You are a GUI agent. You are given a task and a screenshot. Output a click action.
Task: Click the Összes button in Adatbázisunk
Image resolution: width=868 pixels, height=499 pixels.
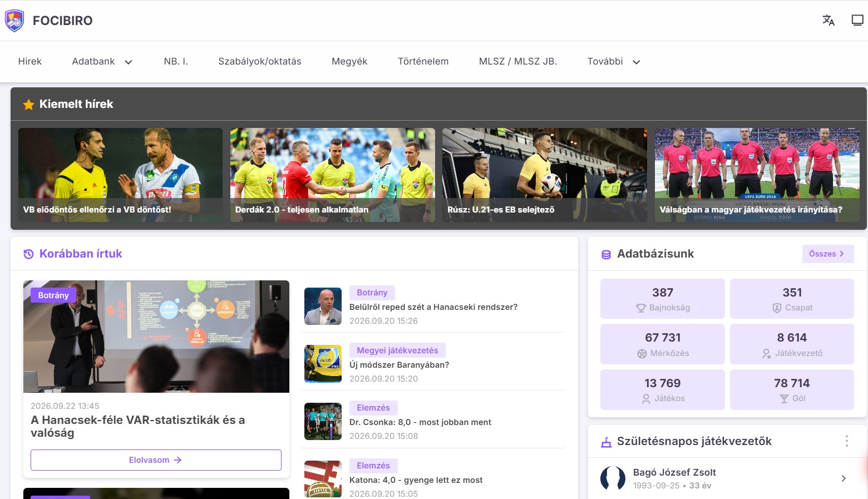coord(828,254)
